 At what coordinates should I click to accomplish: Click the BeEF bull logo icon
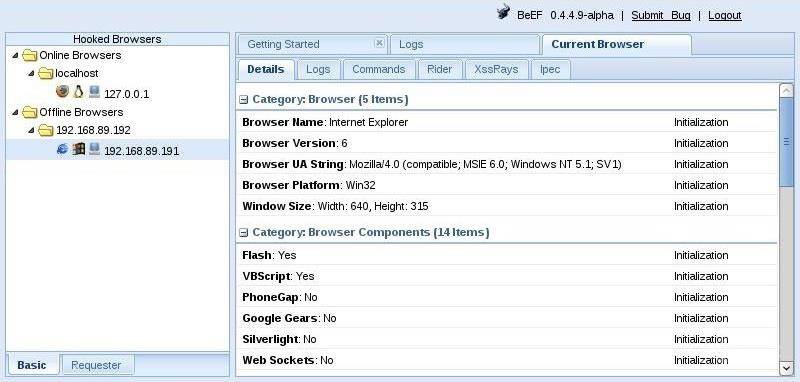click(x=503, y=12)
